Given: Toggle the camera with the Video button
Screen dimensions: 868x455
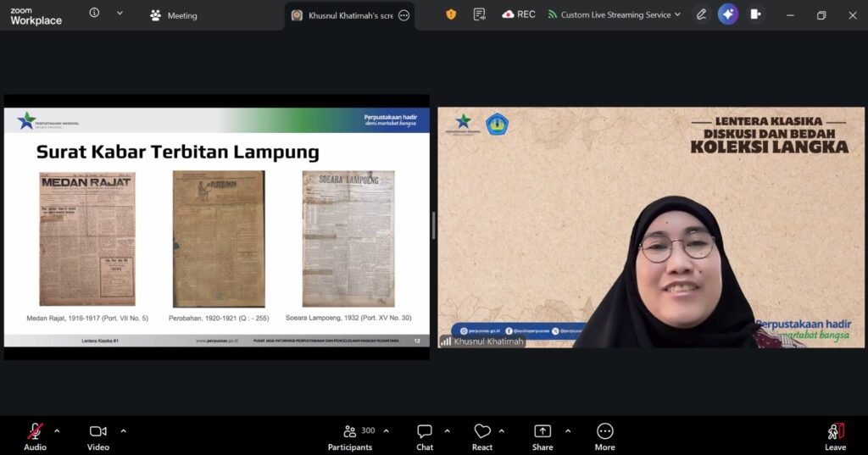Looking at the screenshot, I should pyautogui.click(x=98, y=436).
